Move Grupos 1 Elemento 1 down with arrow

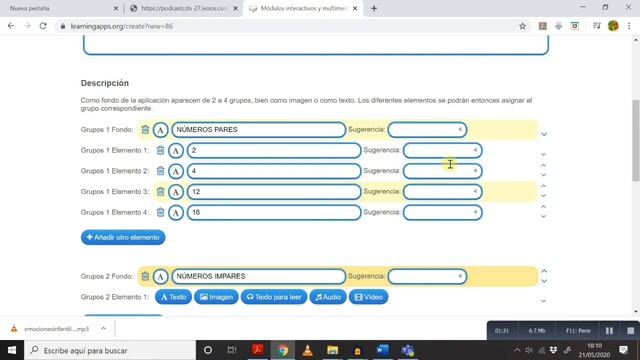click(544, 155)
